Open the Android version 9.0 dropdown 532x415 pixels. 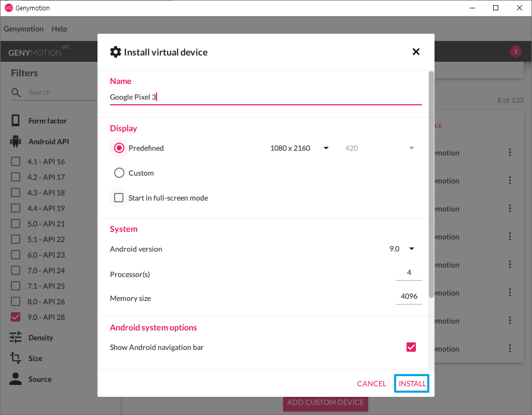(402, 248)
